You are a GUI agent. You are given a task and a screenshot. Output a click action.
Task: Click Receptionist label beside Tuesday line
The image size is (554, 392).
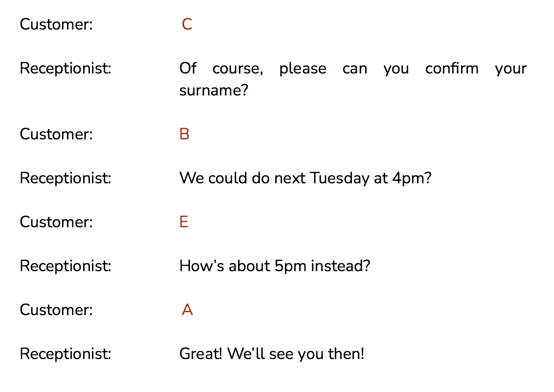click(65, 178)
